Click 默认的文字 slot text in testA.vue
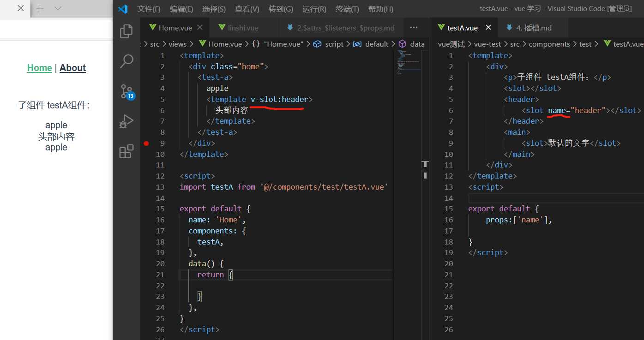The image size is (644, 340). point(569,143)
